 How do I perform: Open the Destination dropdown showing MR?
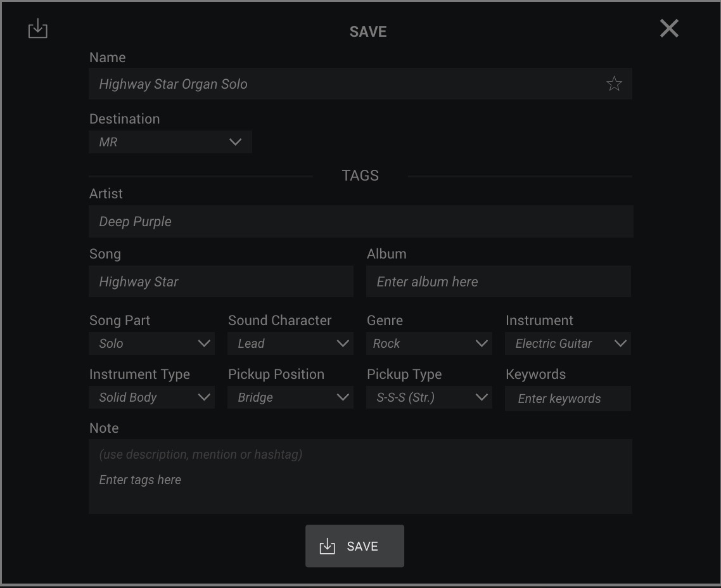[x=170, y=142]
